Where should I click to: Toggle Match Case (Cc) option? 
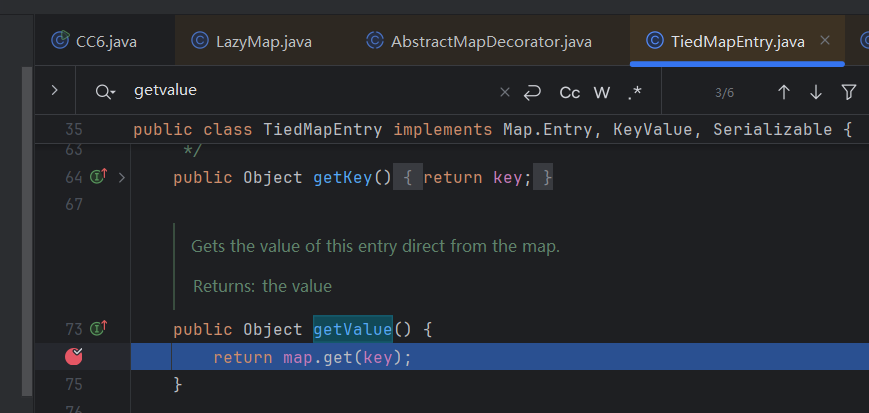570,93
